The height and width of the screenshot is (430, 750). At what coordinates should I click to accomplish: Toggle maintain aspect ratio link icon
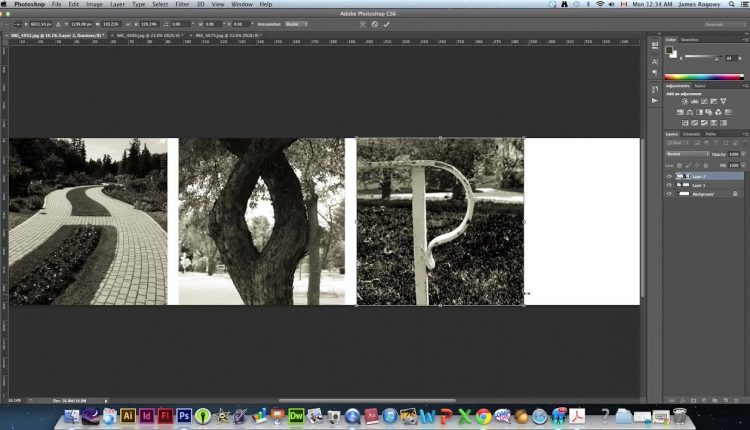coord(128,24)
